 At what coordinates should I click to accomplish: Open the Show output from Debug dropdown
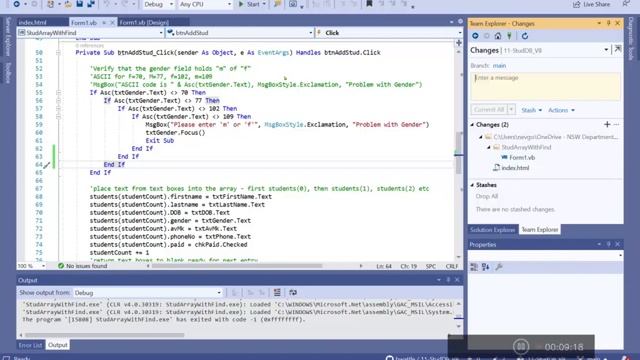[x=148, y=293]
